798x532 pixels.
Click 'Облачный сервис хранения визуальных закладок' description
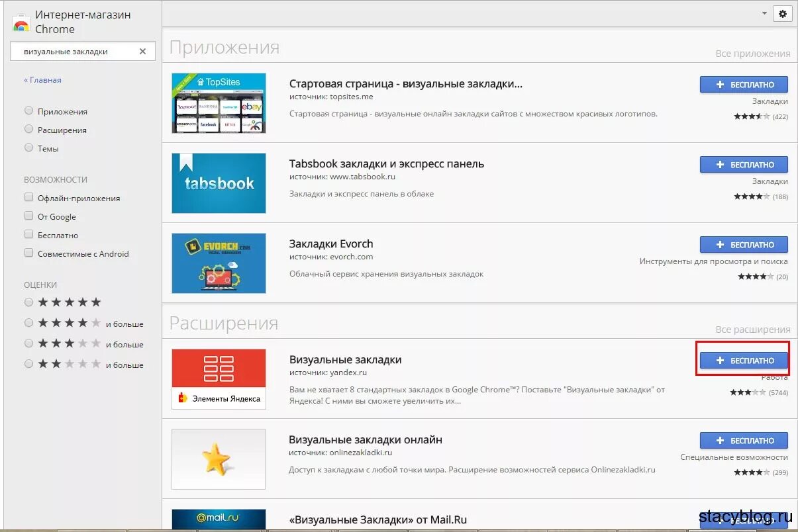387,274
